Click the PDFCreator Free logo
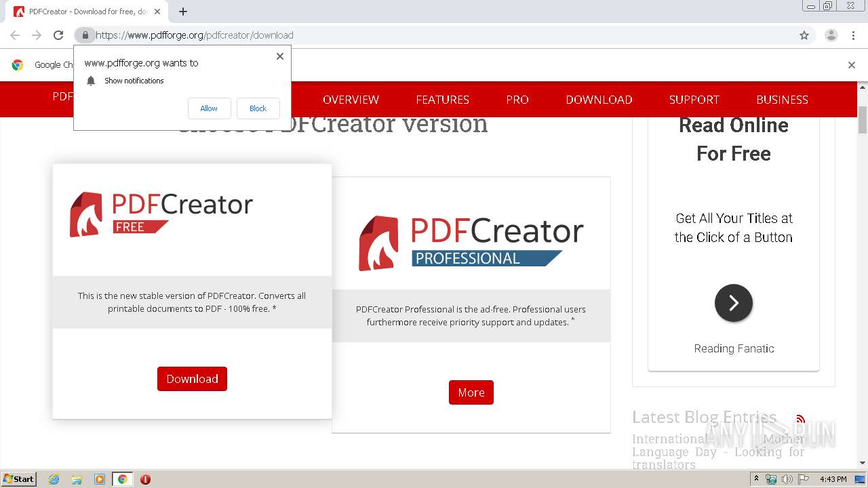Screen dimensions: 868x488 pos(161,214)
